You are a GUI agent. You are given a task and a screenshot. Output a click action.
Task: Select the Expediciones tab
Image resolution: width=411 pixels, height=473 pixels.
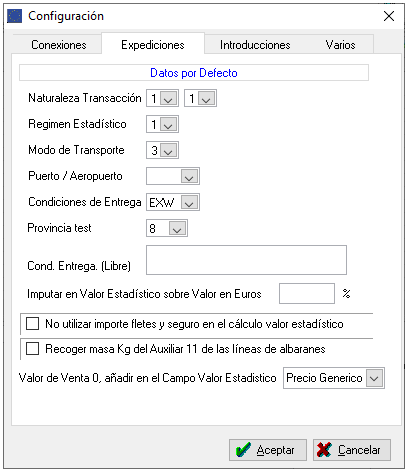click(x=153, y=45)
